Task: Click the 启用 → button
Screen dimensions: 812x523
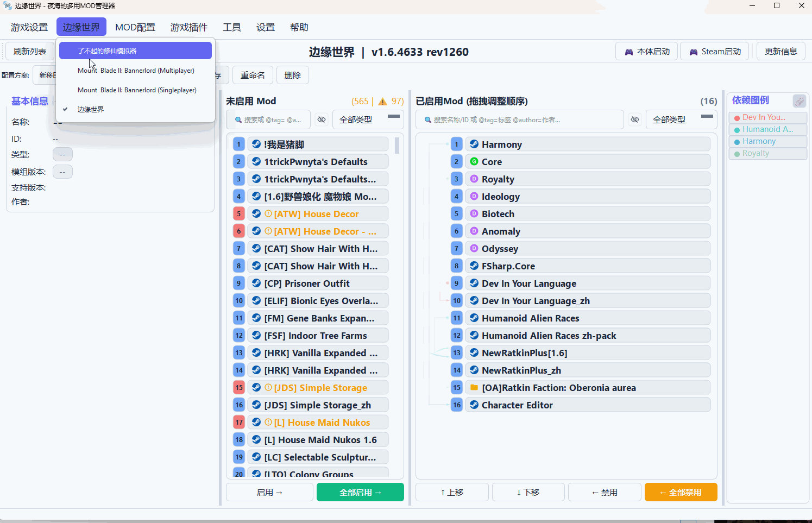Action: click(x=269, y=492)
